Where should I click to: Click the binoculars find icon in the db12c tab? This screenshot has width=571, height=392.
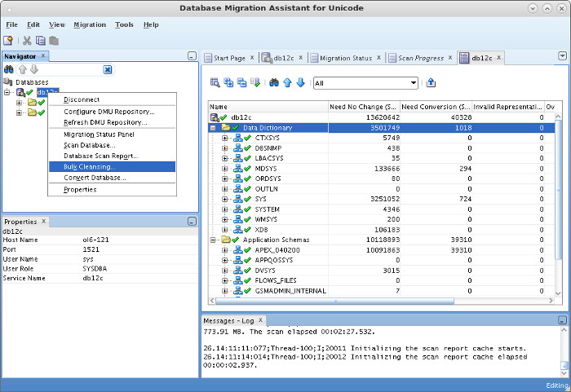click(274, 82)
